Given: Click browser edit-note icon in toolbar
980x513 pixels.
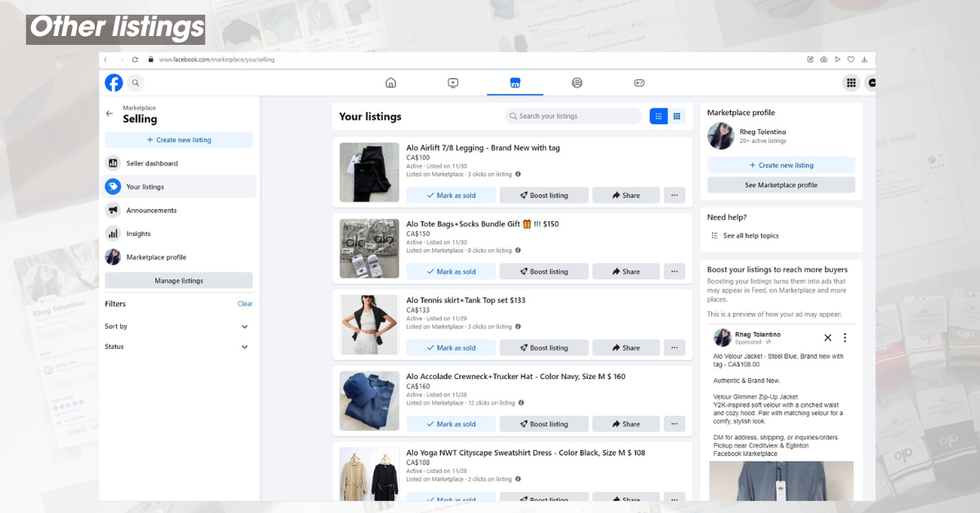Looking at the screenshot, I should tap(810, 60).
